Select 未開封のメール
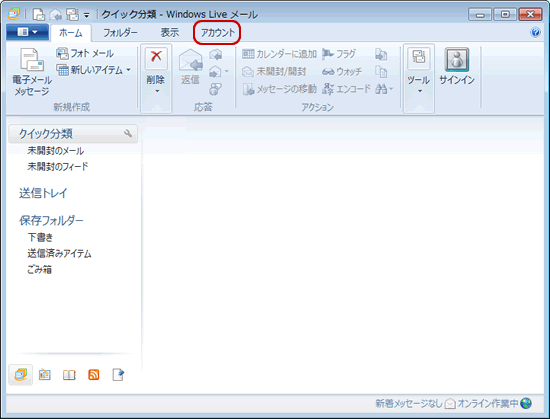Viewport: 550px width, 419px height. (56, 151)
